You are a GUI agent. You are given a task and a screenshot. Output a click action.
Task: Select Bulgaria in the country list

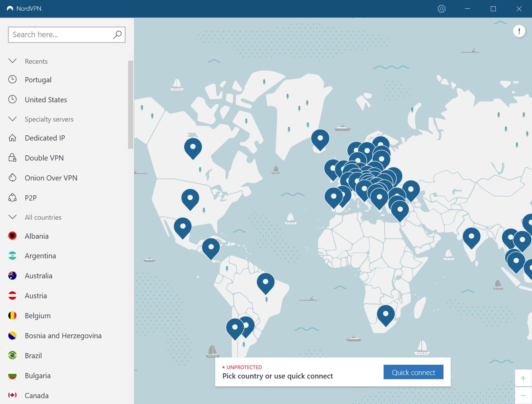pos(38,376)
